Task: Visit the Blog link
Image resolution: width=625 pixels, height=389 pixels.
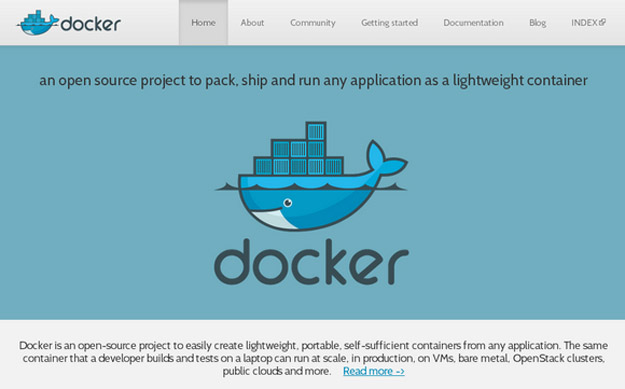Action: (537, 23)
